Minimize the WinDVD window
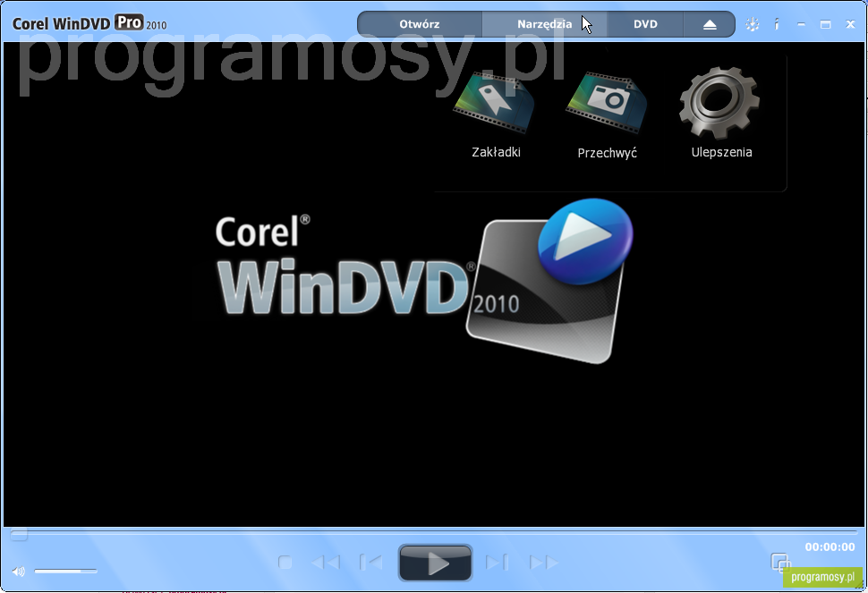868x593 pixels. (x=801, y=24)
